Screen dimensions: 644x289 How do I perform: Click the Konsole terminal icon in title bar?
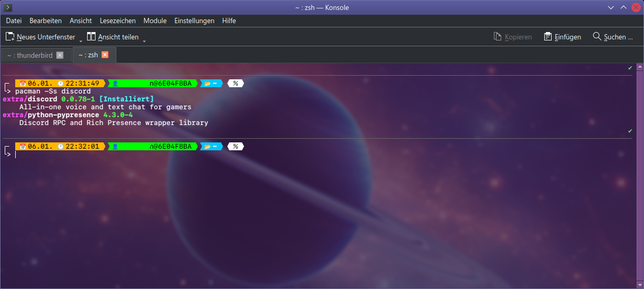point(8,7)
